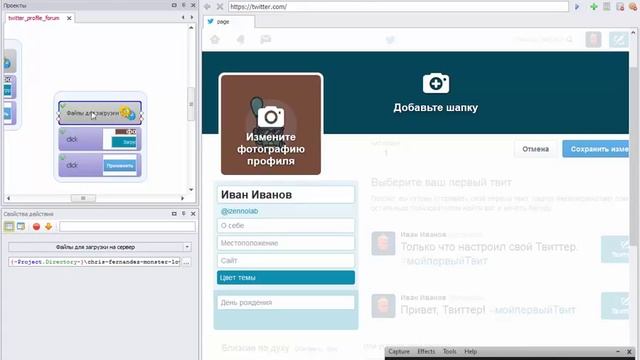Viewport: 640px width, 360px height.
Task: Select the second view mode icon in action properties
Action: (21, 227)
